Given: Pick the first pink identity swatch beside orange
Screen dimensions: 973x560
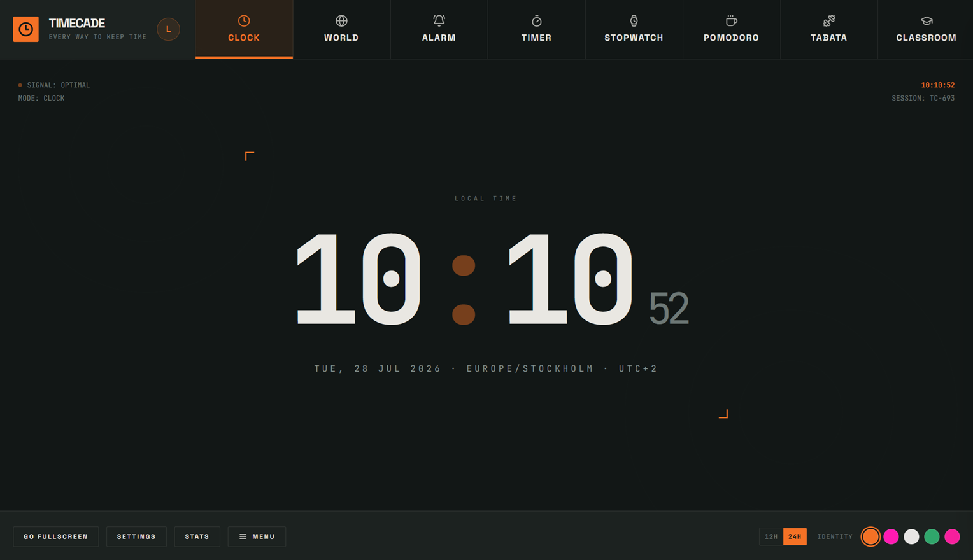Looking at the screenshot, I should coord(891,536).
